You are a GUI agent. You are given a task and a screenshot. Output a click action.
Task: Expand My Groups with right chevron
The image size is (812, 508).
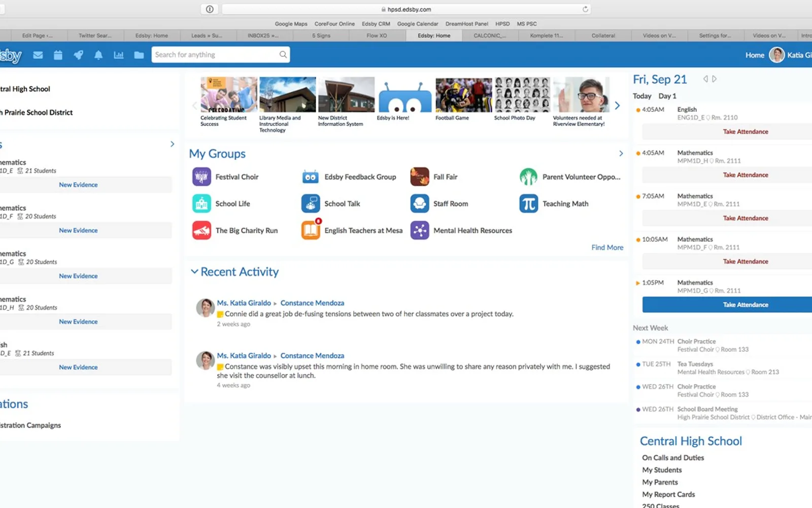click(621, 153)
